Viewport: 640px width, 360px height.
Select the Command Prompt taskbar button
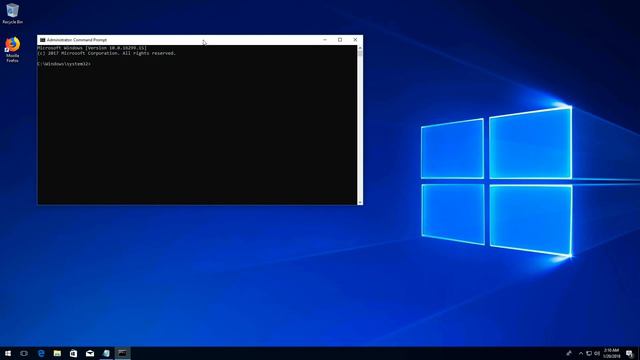122,353
